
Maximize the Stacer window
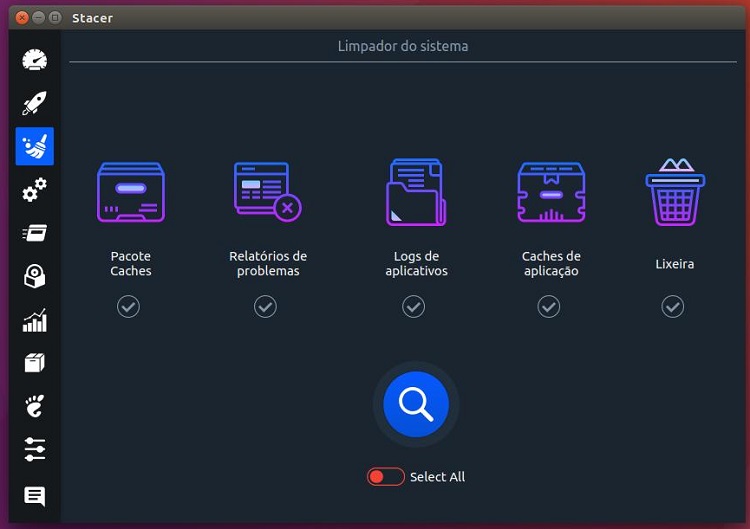(x=55, y=18)
